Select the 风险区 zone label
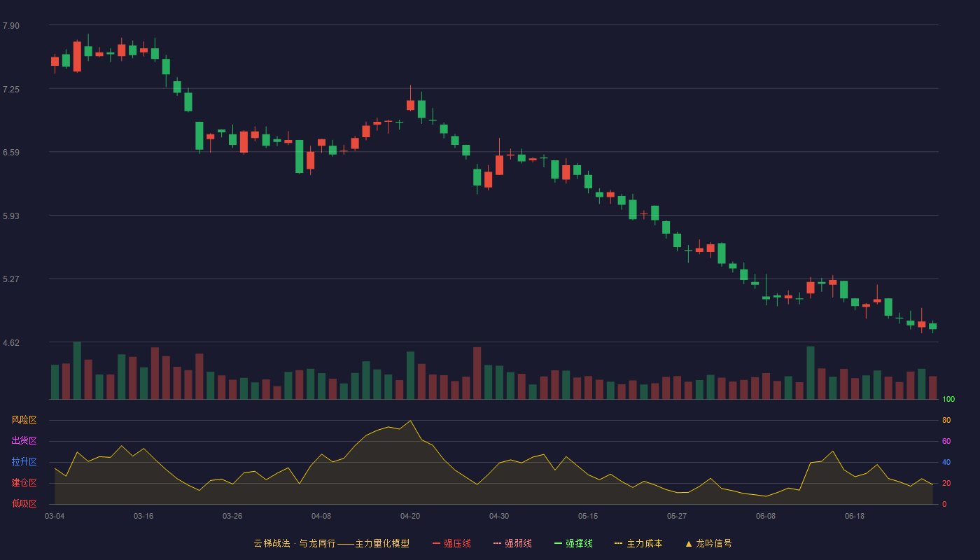 pyautogui.click(x=24, y=420)
